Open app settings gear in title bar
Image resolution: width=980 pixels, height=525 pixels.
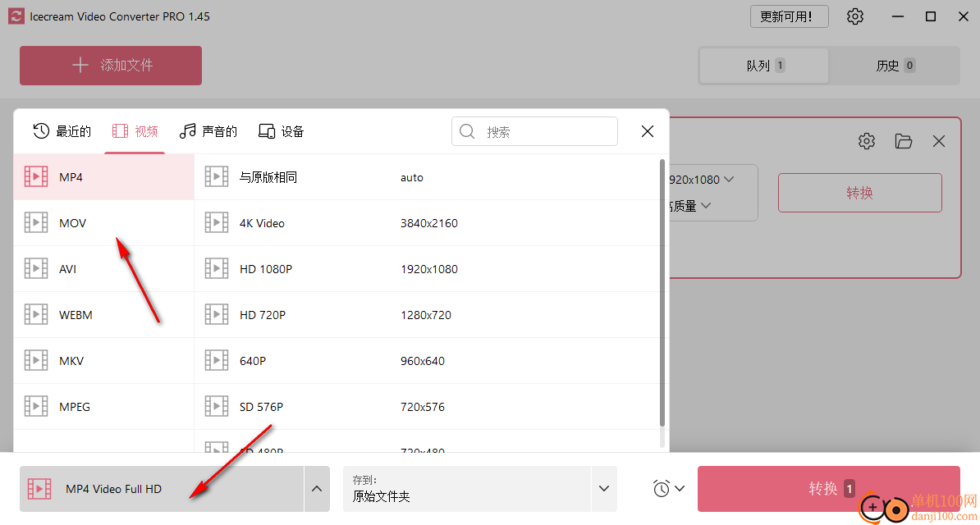[855, 16]
